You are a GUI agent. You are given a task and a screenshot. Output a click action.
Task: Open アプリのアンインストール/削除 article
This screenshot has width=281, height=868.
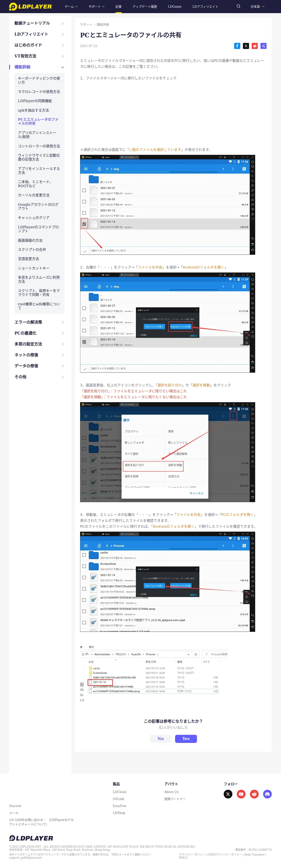click(37, 135)
